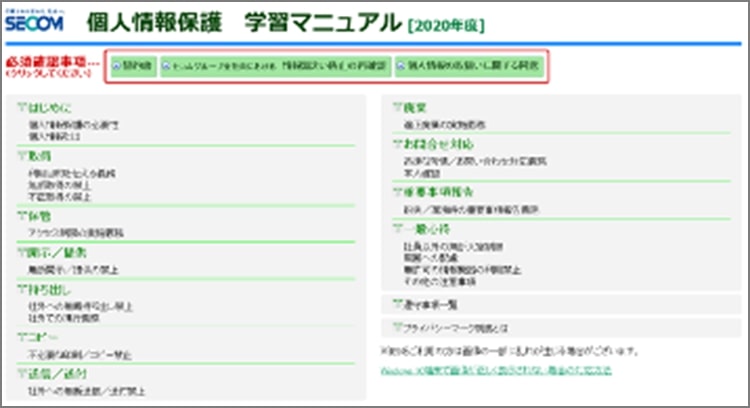Screen dimensions: 750x408
Task: Select 適正廃棄の実施義務 under 廃棄
Action: click(x=444, y=125)
